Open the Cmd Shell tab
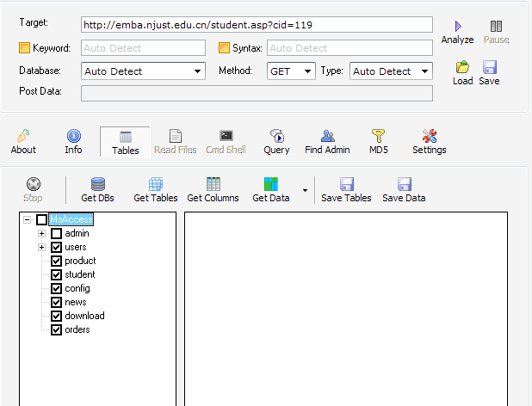The height and width of the screenshot is (406, 532). (x=226, y=142)
